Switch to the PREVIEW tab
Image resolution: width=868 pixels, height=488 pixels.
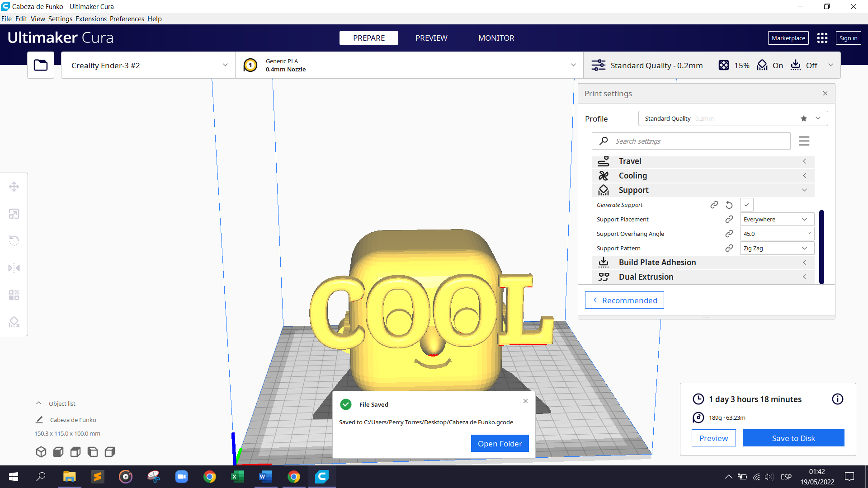point(431,38)
